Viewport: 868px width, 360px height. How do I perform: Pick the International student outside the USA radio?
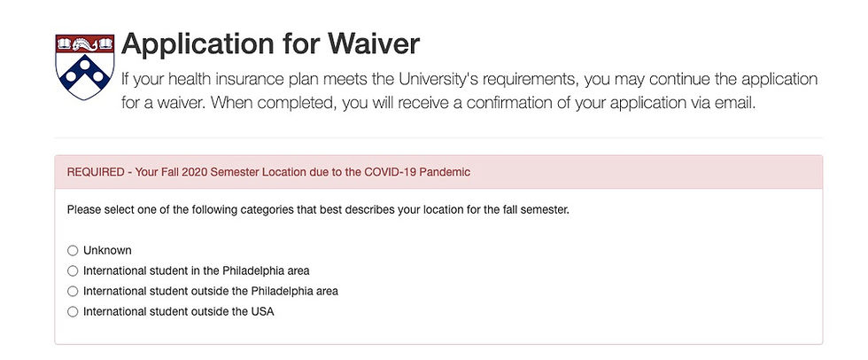[x=73, y=312]
